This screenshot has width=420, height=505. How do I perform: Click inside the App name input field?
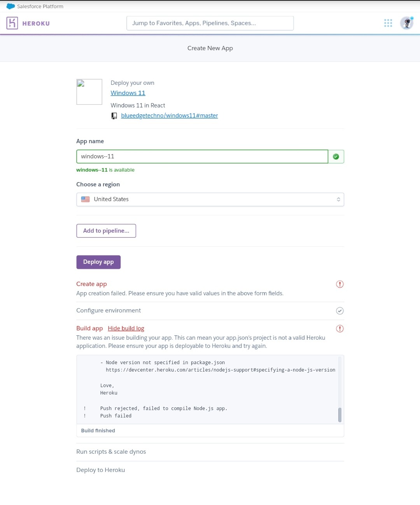click(202, 156)
